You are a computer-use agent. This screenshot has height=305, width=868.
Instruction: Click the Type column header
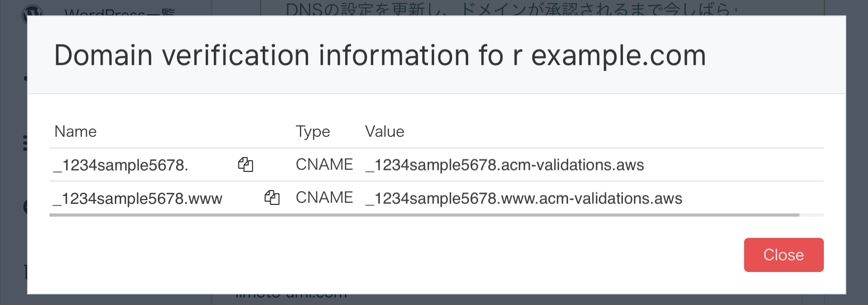(313, 132)
